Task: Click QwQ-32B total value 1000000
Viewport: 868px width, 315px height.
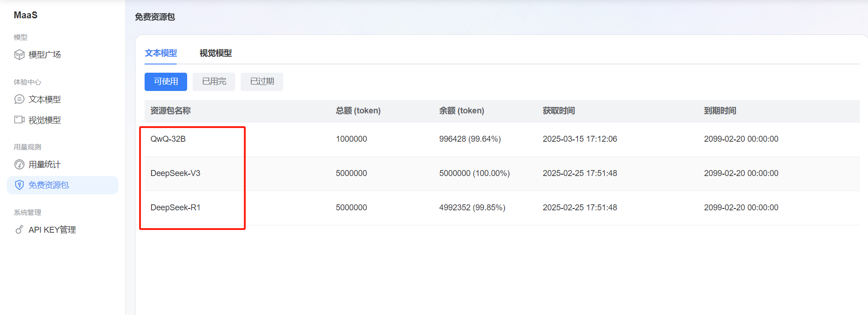Action: [351, 139]
